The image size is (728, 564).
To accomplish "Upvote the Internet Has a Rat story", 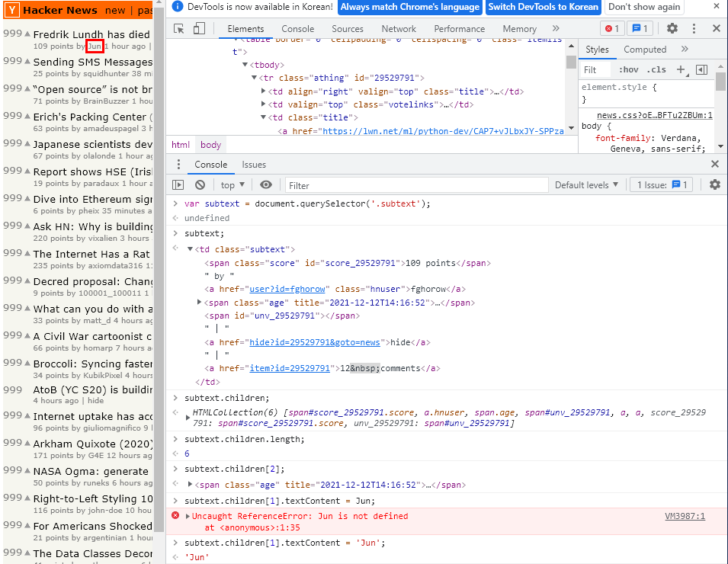I will (x=27, y=253).
